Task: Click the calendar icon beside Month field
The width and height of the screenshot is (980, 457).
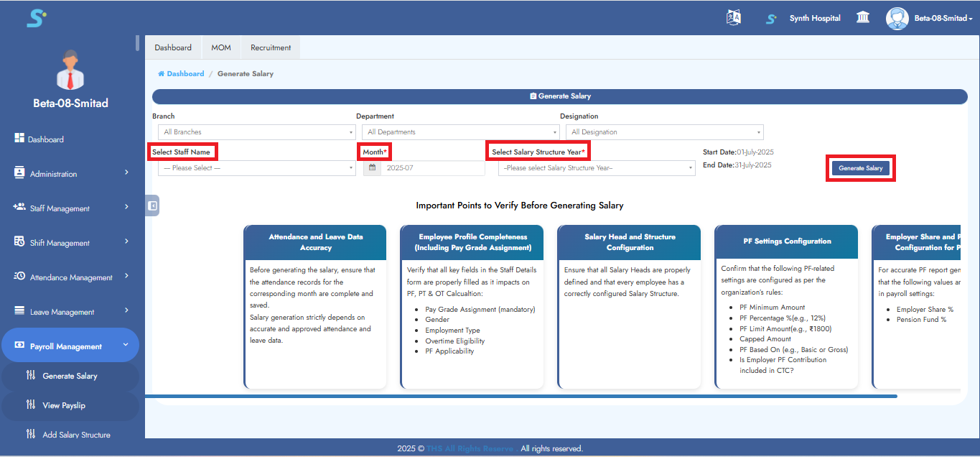Action: pyautogui.click(x=372, y=168)
